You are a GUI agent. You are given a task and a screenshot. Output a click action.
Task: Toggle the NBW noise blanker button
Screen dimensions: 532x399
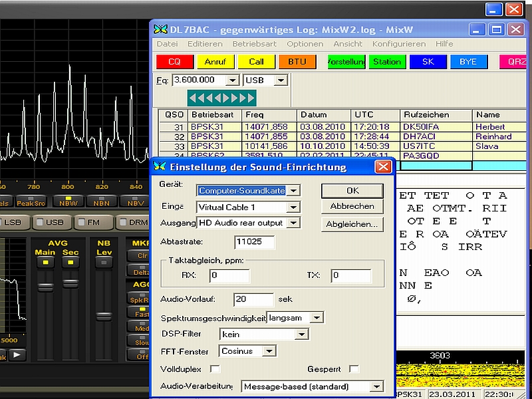(68, 201)
